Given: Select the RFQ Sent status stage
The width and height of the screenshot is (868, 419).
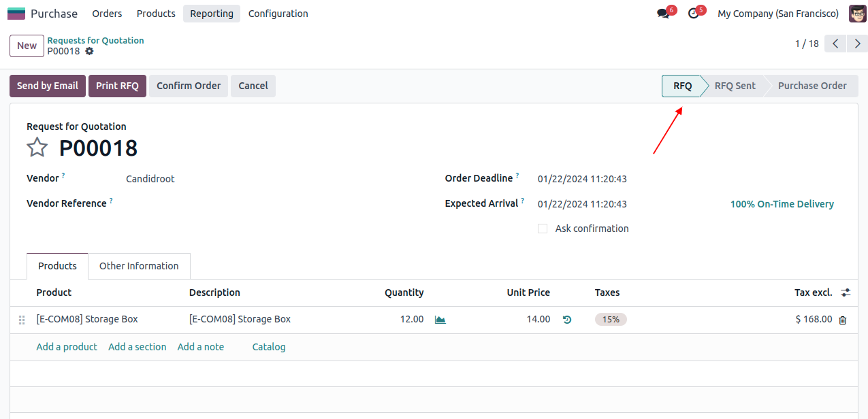Looking at the screenshot, I should click(x=735, y=86).
